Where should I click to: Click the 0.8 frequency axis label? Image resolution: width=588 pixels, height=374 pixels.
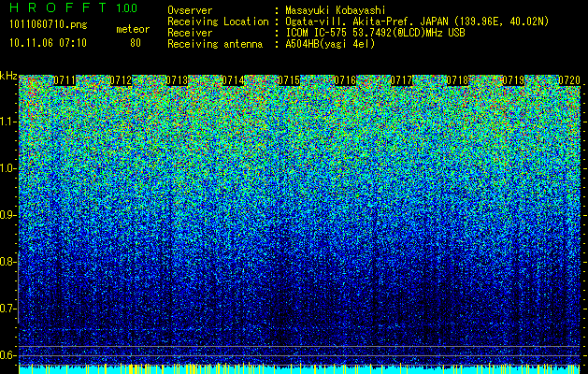coord(7,262)
